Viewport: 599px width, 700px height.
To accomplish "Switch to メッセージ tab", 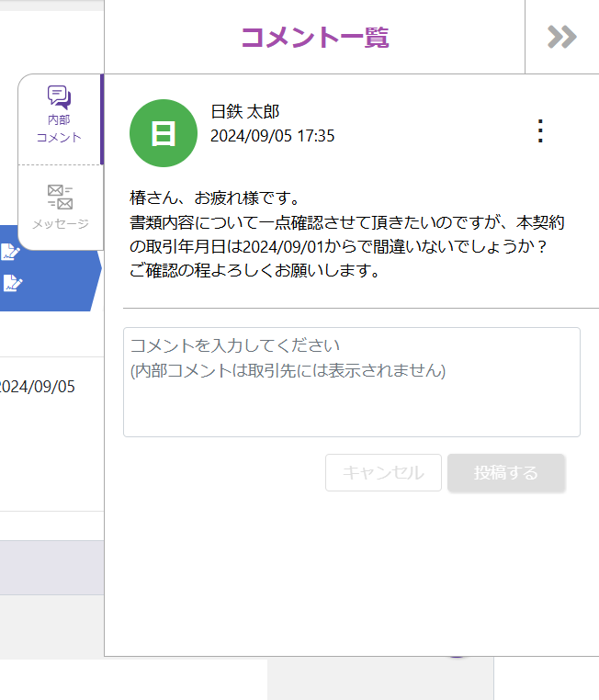I will point(61,207).
